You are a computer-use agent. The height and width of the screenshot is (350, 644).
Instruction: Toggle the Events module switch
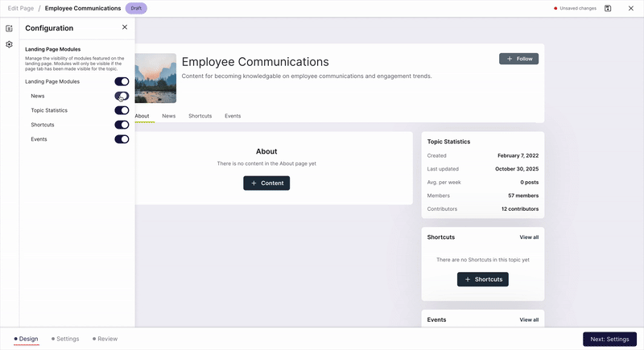(122, 139)
